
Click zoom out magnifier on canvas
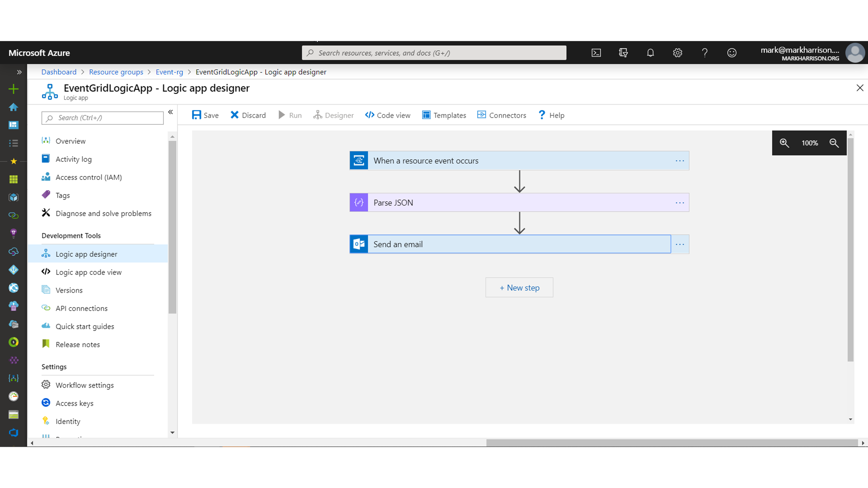point(834,143)
